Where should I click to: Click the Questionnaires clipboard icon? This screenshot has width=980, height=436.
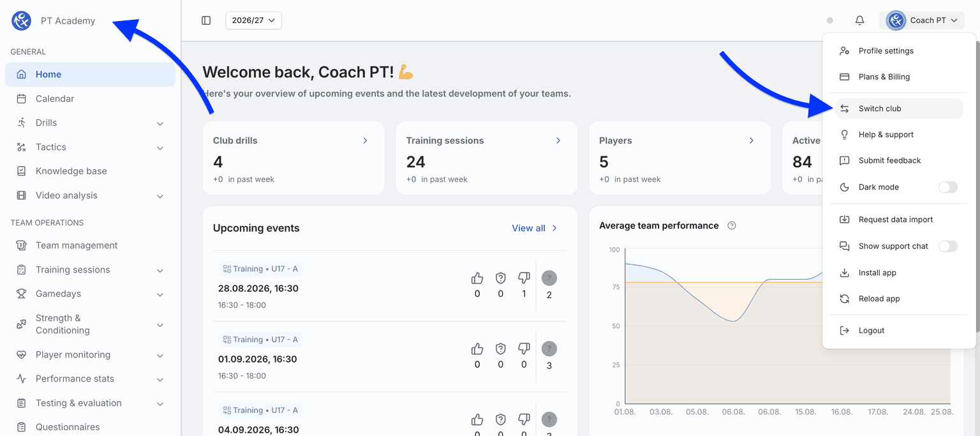click(x=22, y=427)
